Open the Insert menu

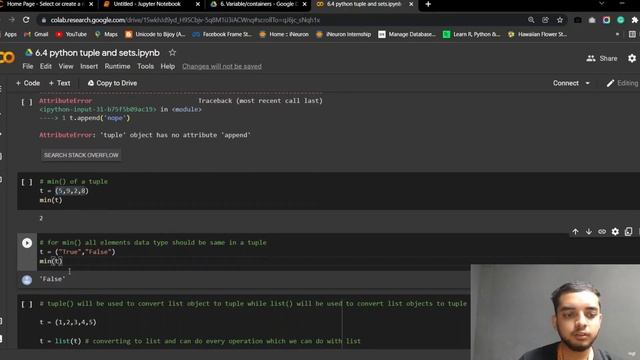click(89, 66)
